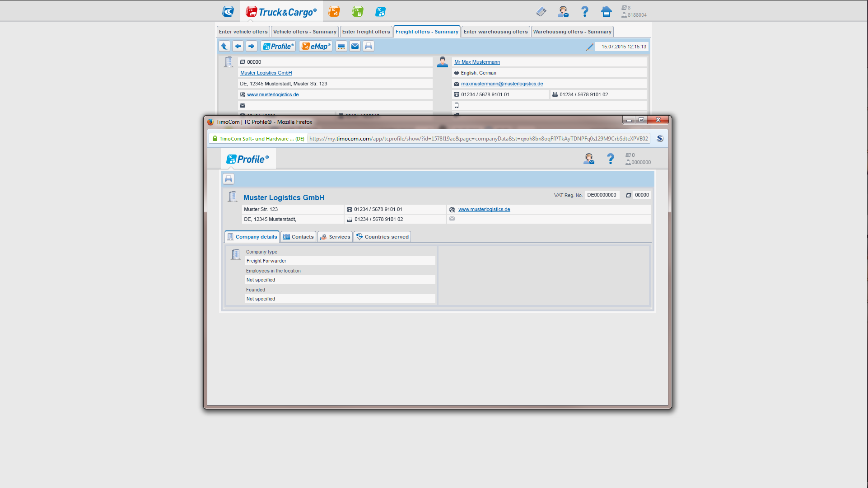Switch to the Services tab
Image resolution: width=868 pixels, height=488 pixels.
pyautogui.click(x=335, y=237)
